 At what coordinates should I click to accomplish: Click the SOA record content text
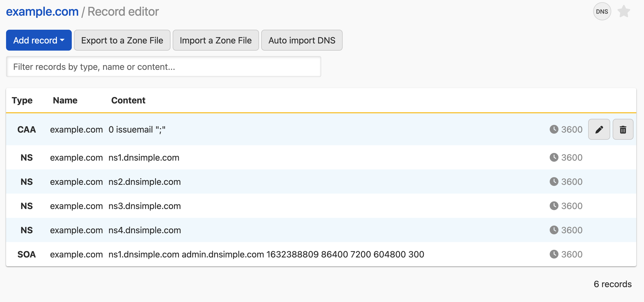[266, 254]
